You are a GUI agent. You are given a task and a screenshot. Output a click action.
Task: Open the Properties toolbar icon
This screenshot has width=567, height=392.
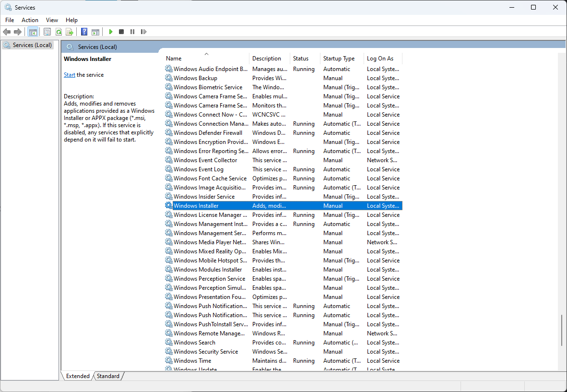47,31
